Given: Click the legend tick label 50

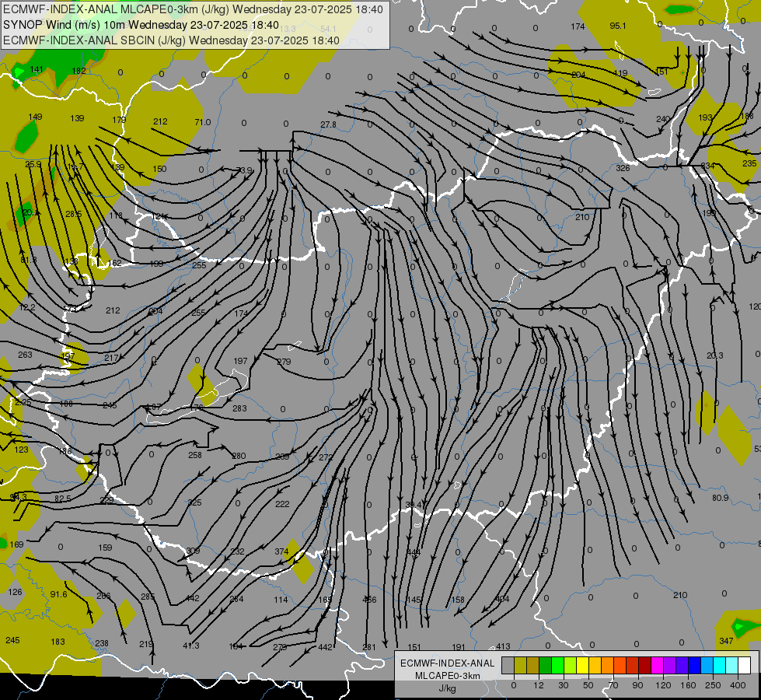Looking at the screenshot, I should point(588,685).
